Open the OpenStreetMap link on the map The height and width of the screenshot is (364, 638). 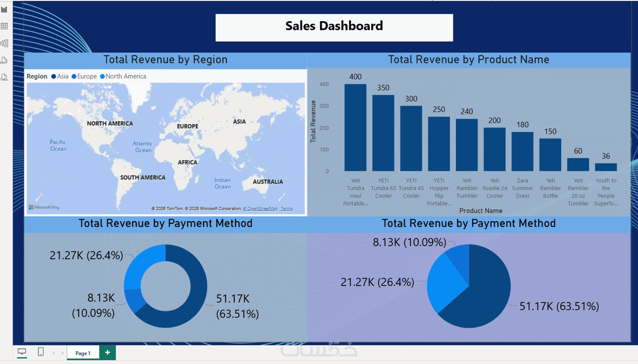(260, 209)
